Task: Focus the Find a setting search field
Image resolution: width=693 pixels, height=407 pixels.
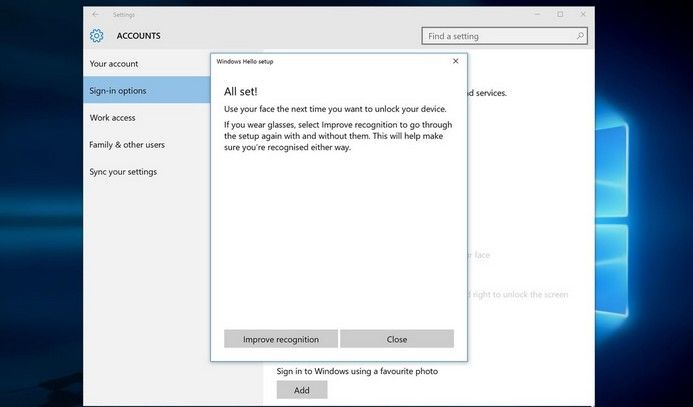Action: (x=504, y=36)
